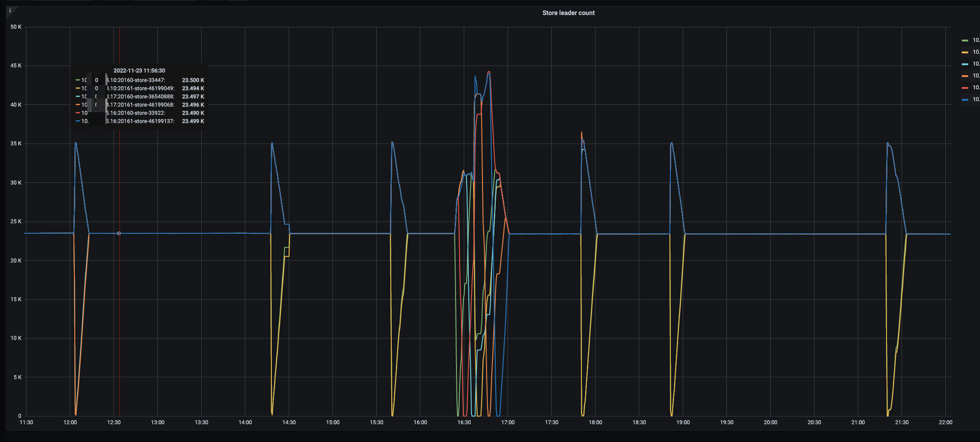Toggle the series label beside the yellow swatch
980x442 pixels.
pyautogui.click(x=976, y=52)
